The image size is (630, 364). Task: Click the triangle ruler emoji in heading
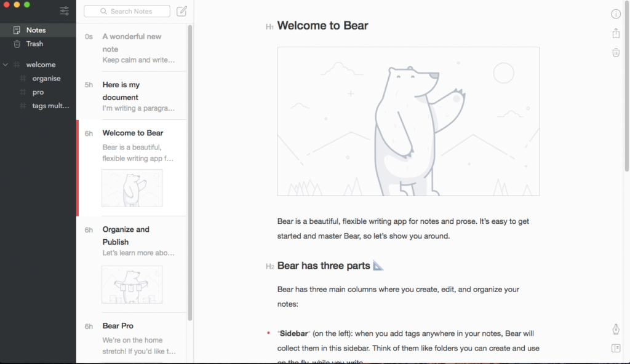pyautogui.click(x=378, y=265)
